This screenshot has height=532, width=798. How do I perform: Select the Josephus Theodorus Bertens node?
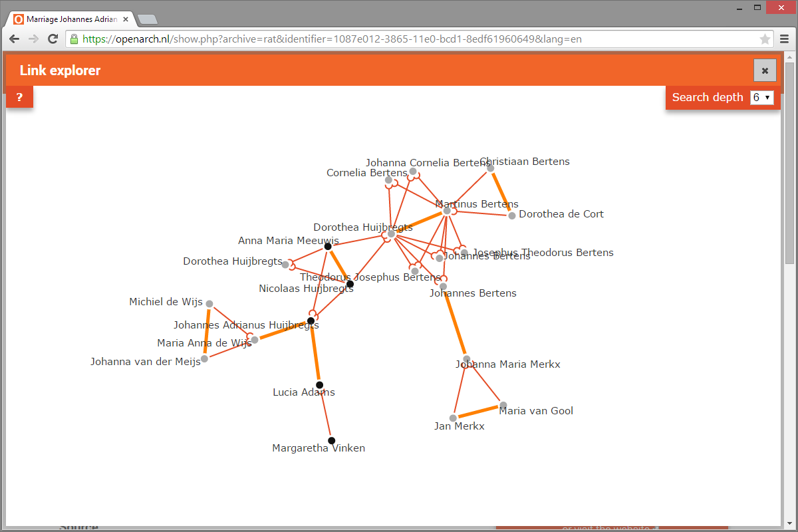[x=464, y=253]
